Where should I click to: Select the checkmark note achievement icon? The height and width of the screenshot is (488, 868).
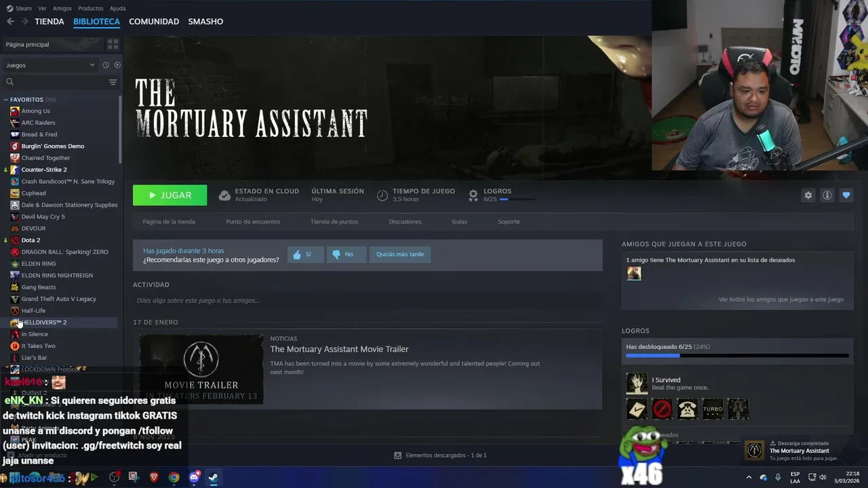point(637,409)
